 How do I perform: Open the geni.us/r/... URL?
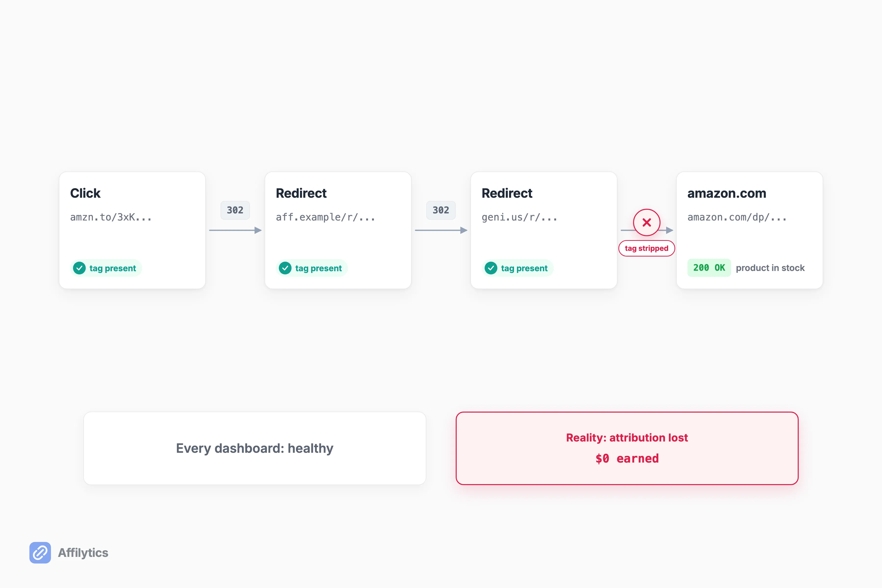click(519, 217)
